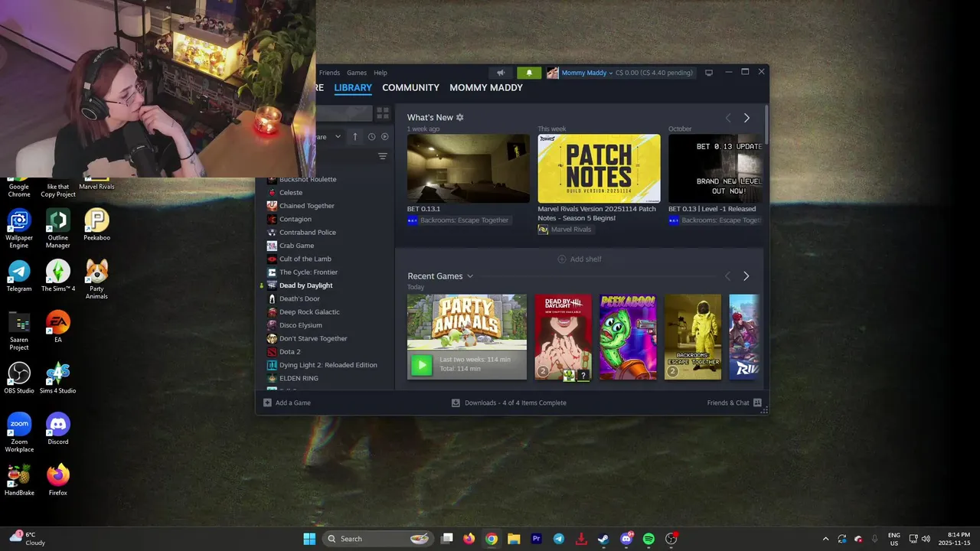Screen dimensions: 980x551
Task: Click Steam icon in taskbar
Action: [603, 539]
